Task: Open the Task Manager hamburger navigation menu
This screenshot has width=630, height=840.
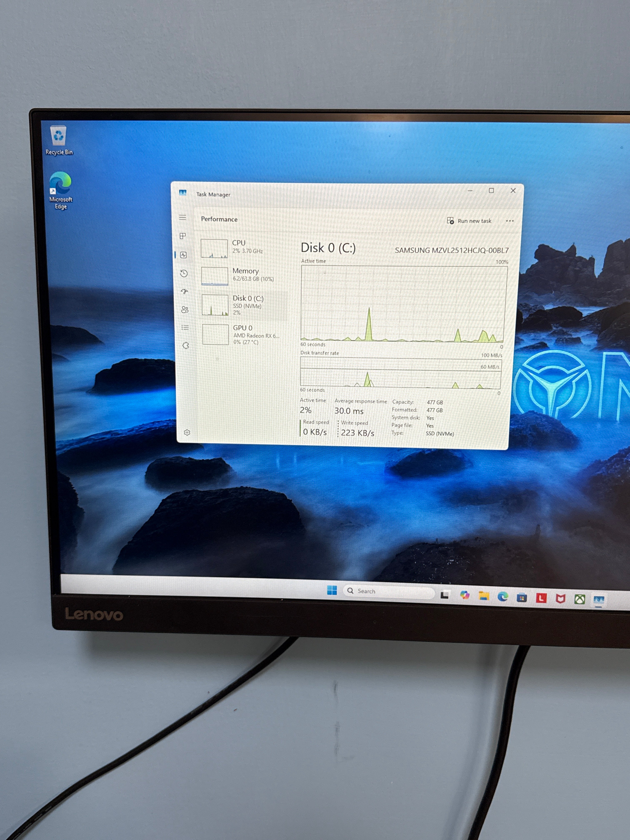Action: click(183, 217)
